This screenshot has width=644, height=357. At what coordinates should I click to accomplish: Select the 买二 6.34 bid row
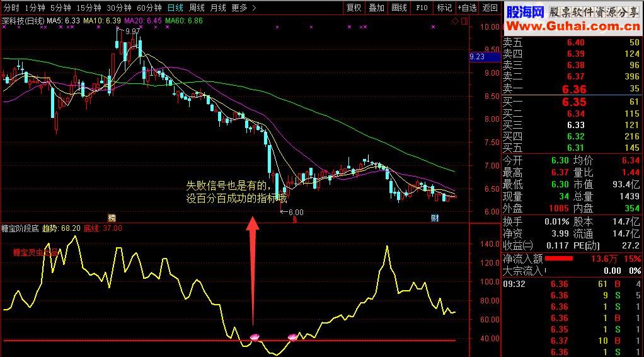pos(572,114)
